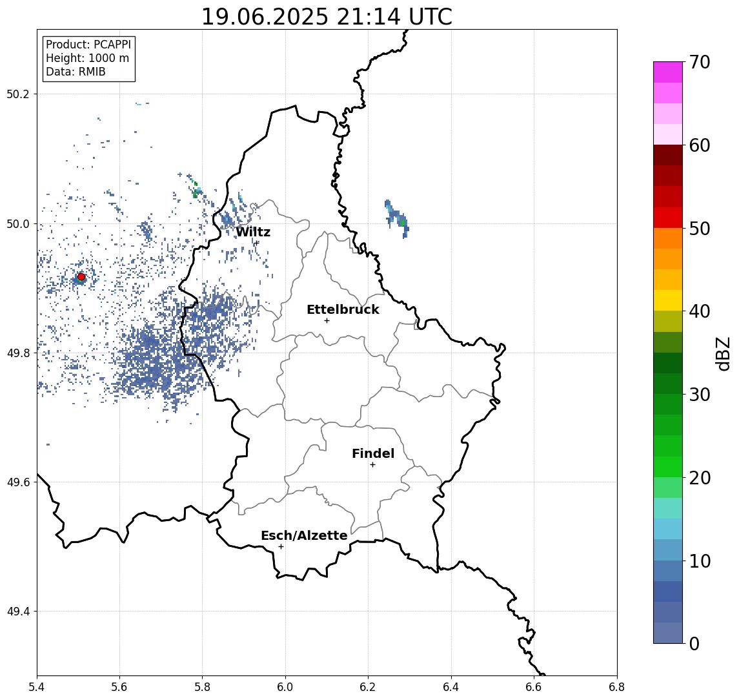The width and height of the screenshot is (739, 700).
Task: Select the "Data: RMIB" text
Action: tap(76, 72)
